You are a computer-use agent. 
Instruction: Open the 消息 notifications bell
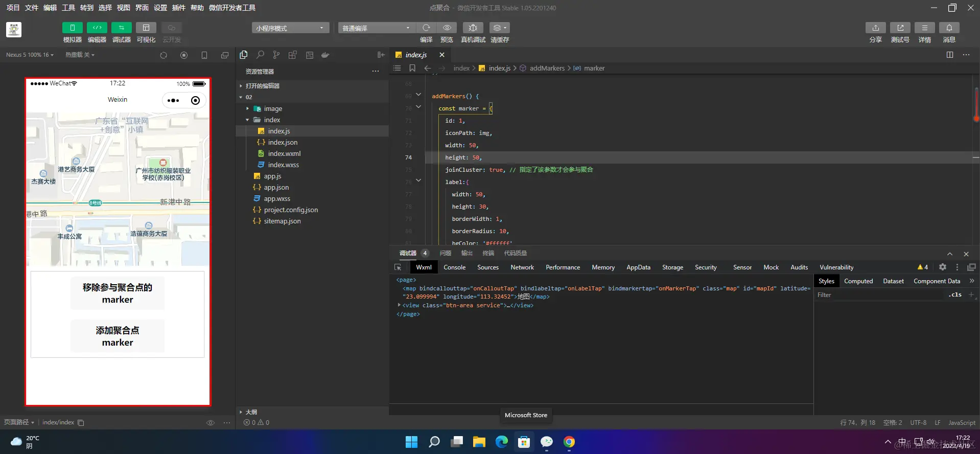point(949,28)
